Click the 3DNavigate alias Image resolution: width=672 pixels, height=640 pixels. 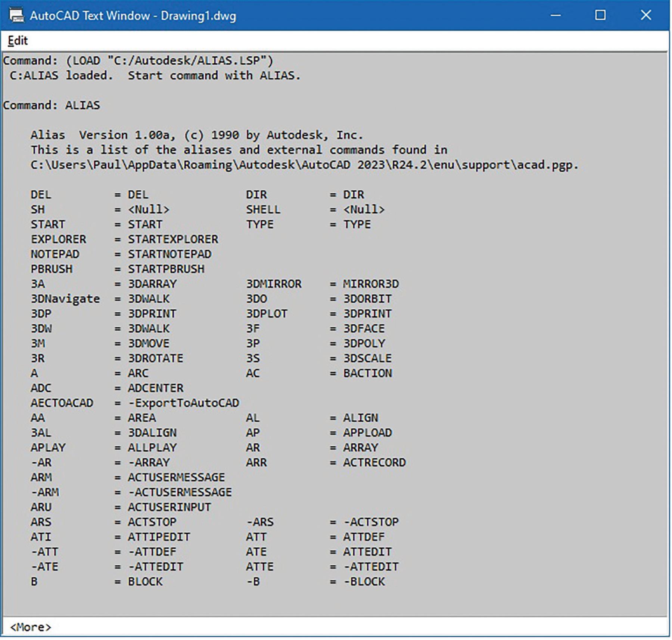click(65, 299)
